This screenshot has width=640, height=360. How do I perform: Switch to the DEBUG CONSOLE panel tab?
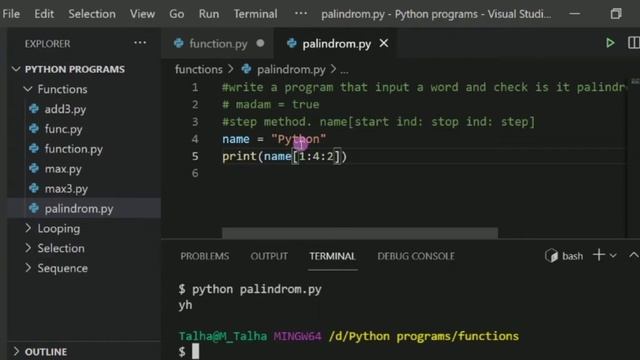click(416, 256)
